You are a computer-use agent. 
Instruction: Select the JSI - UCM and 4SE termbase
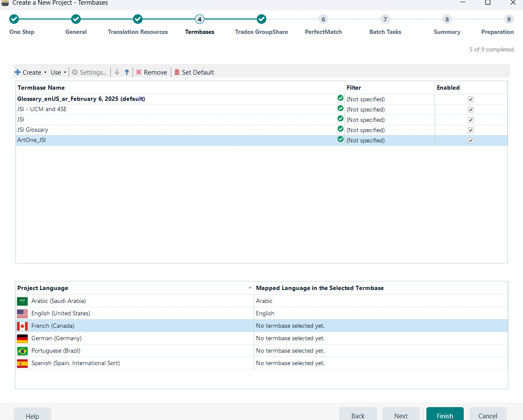[261, 109]
